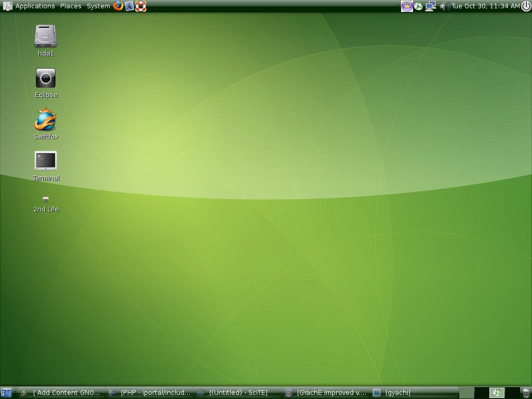Click the purple penguin tray icon

pos(407,6)
